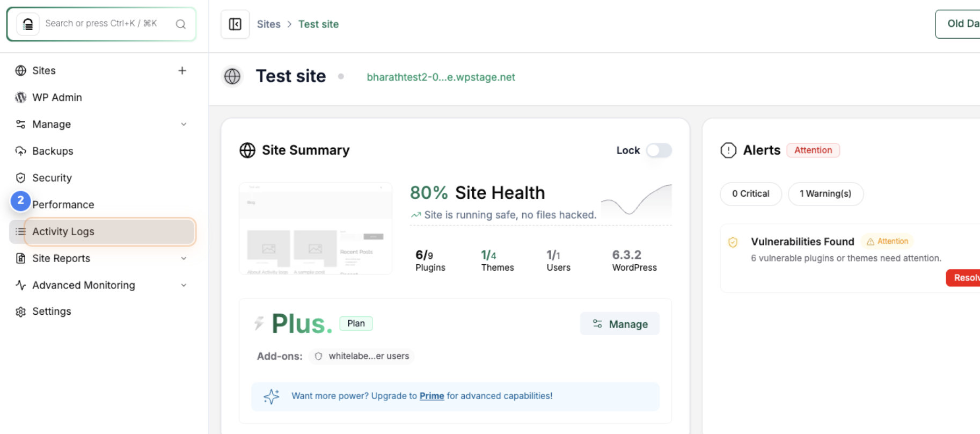Click the red Resolve button

(963, 278)
